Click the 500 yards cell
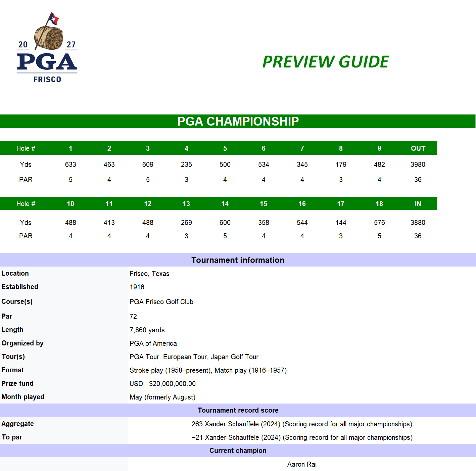 (x=225, y=164)
